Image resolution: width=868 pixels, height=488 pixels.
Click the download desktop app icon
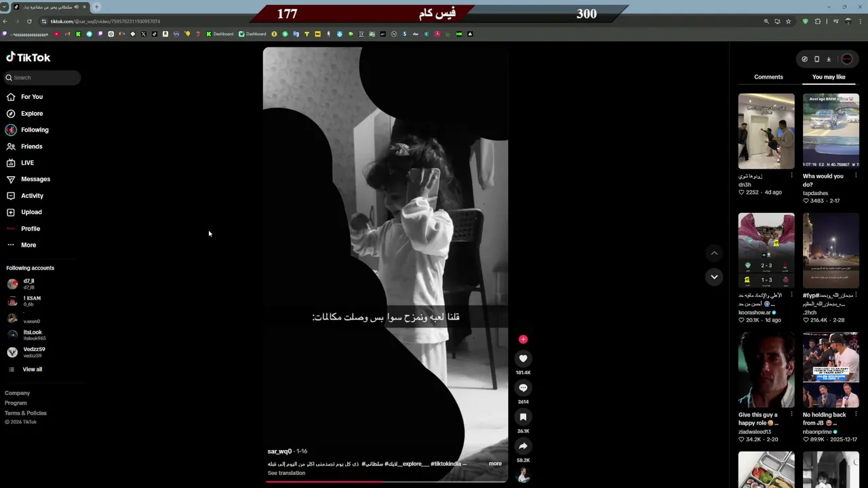click(829, 59)
